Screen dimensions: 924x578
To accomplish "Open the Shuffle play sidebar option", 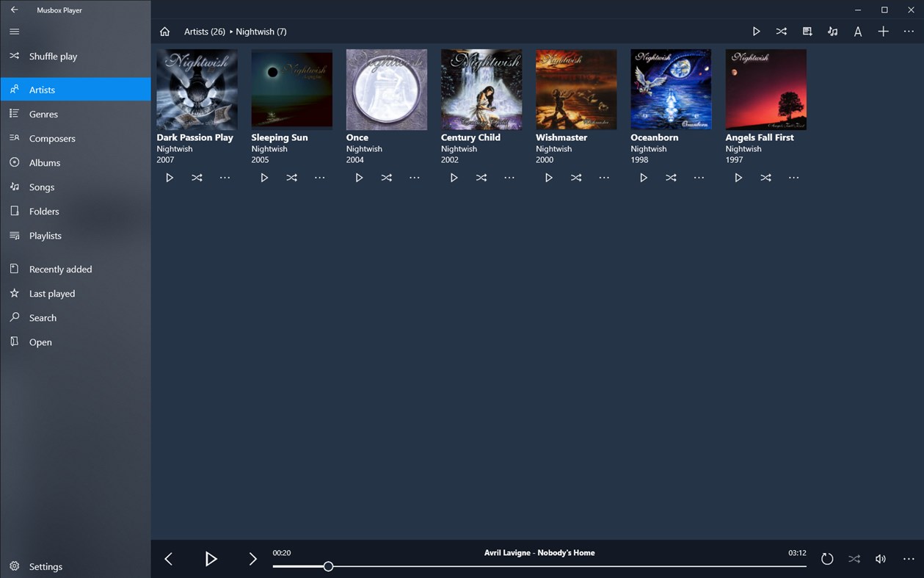I will click(51, 56).
